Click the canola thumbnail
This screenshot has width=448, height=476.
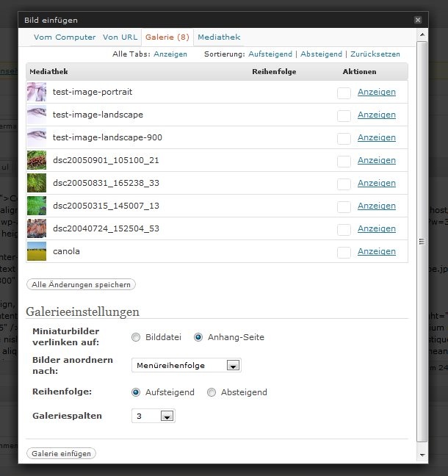37,251
